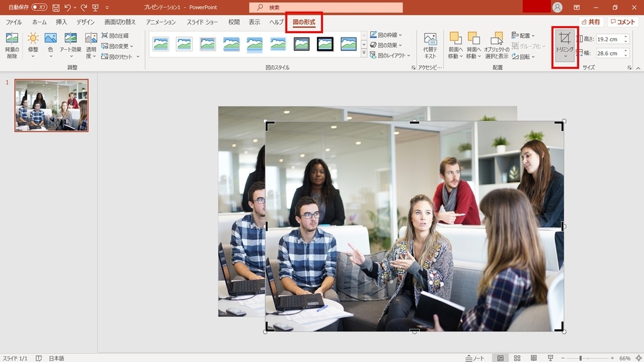
Task: Select Picture Format (図の形式) tab
Action: pyautogui.click(x=304, y=23)
